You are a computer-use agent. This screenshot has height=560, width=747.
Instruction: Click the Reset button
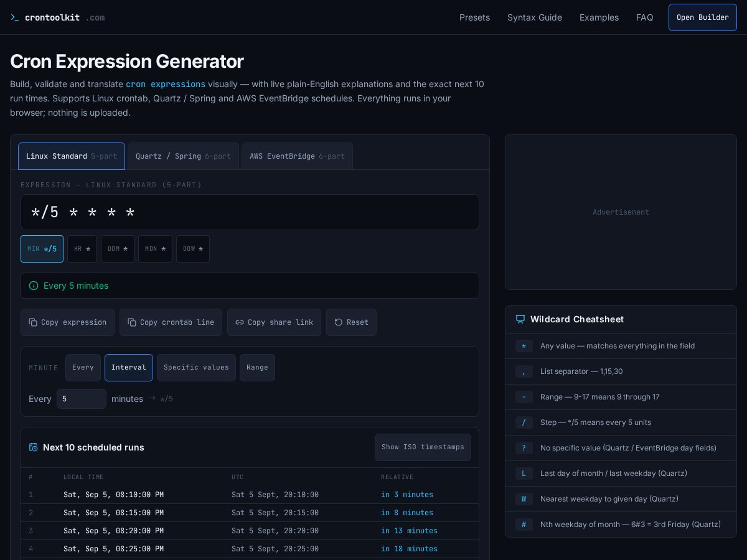[351, 322]
